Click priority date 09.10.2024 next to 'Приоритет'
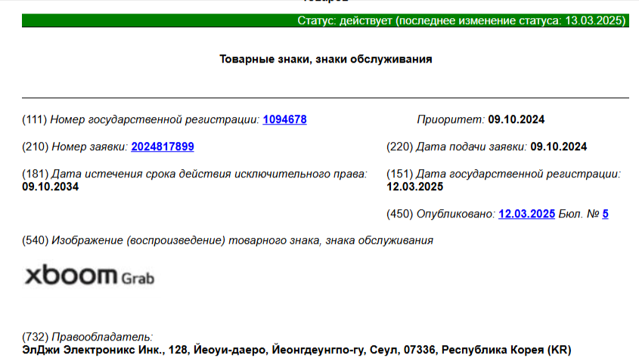The height and width of the screenshot is (364, 639). (516, 119)
